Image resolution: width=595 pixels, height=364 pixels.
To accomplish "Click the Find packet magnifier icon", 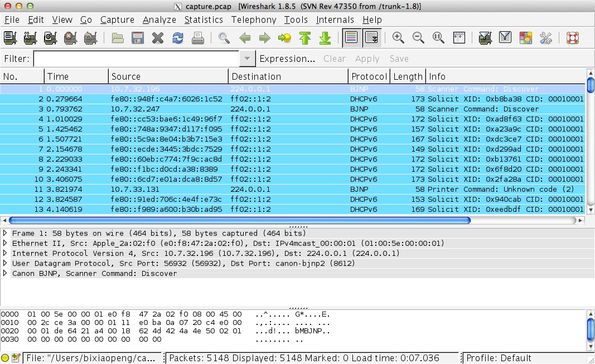I will pyautogui.click(x=224, y=38).
